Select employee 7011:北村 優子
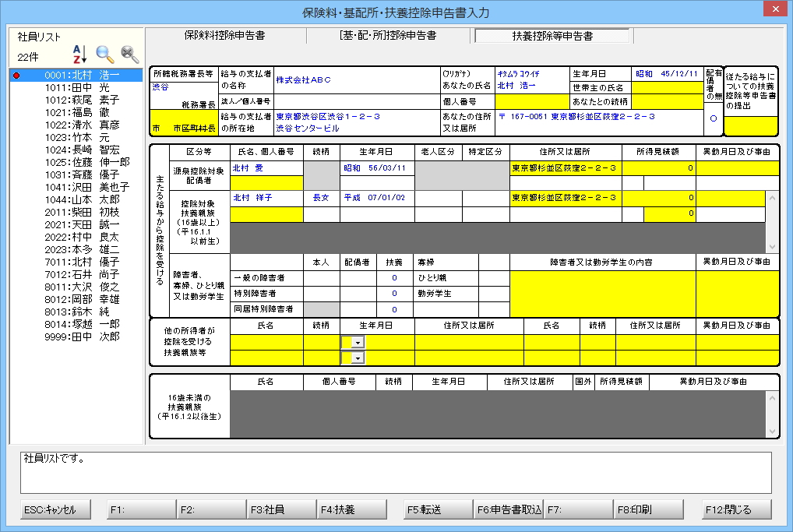Image resolution: width=793 pixels, height=532 pixels. coord(76,262)
